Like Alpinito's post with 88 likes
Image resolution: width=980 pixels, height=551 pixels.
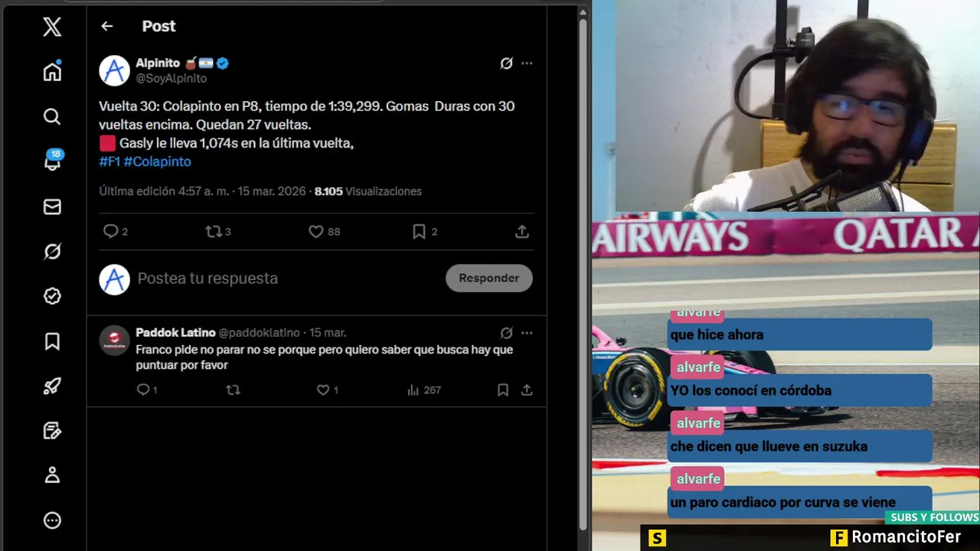tap(324, 231)
